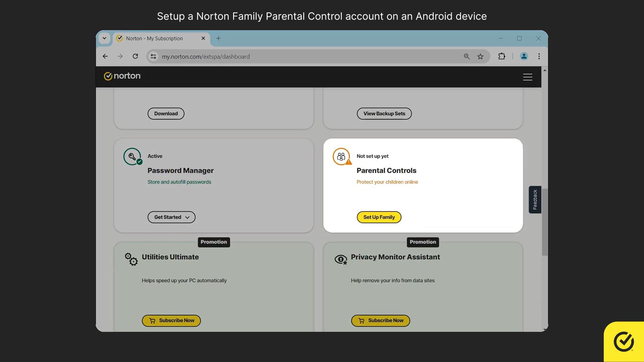The width and height of the screenshot is (644, 362).
Task: Click 'Helps speed up your PC automatically'
Action: pyautogui.click(x=184, y=281)
